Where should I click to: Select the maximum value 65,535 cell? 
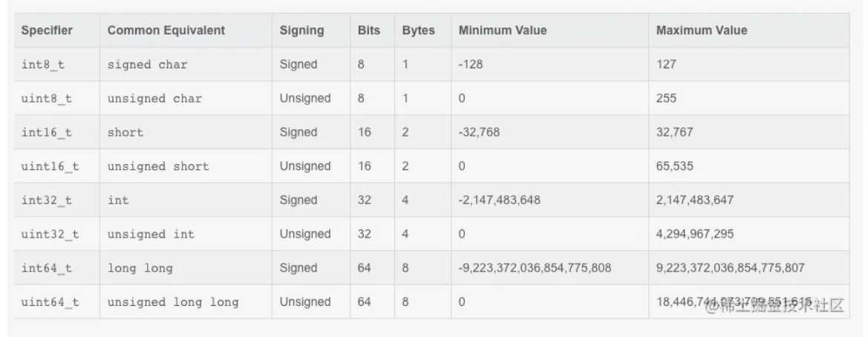(675, 166)
